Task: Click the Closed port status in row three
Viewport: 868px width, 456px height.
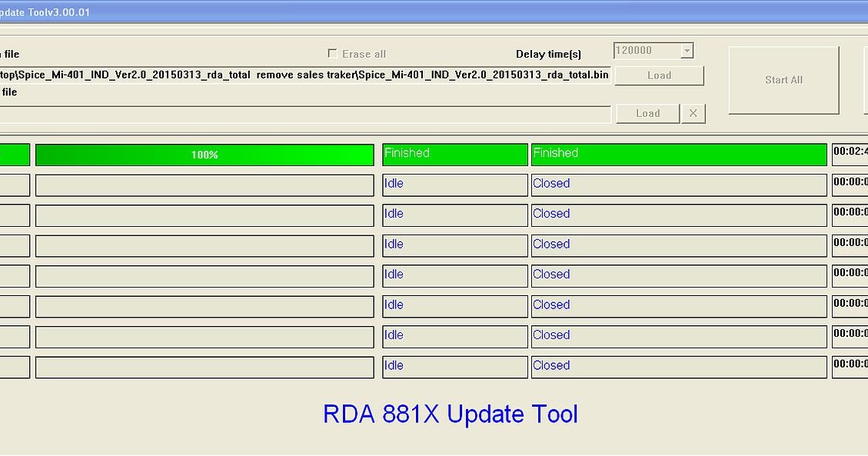Action: pos(678,215)
